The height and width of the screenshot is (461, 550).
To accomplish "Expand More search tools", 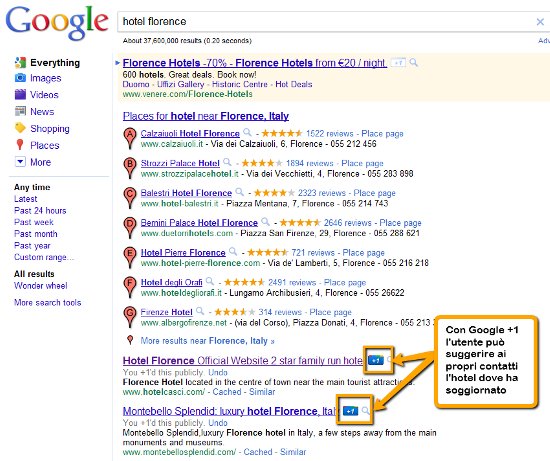I will [x=48, y=302].
